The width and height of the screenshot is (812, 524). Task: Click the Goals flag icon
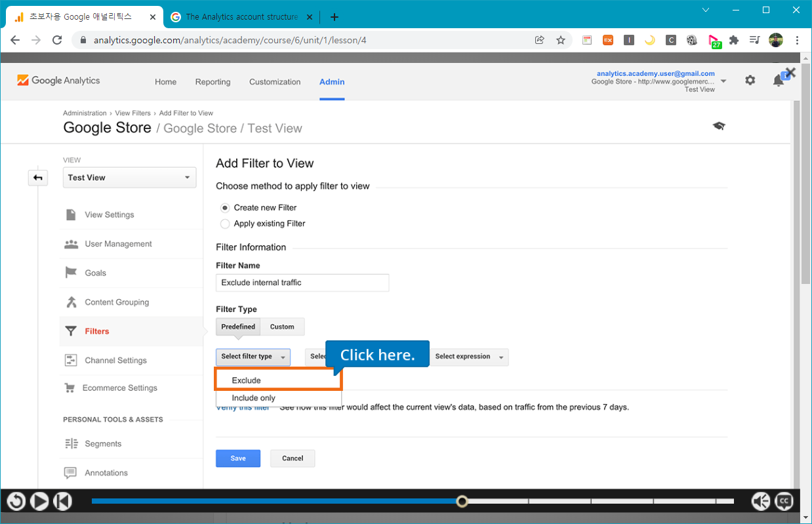(71, 273)
